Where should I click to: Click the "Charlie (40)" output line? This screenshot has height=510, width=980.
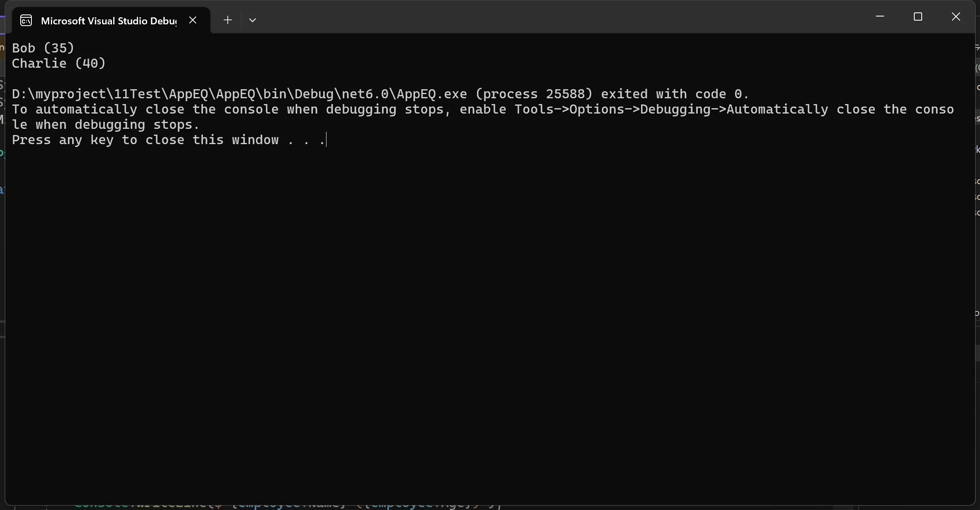(59, 63)
